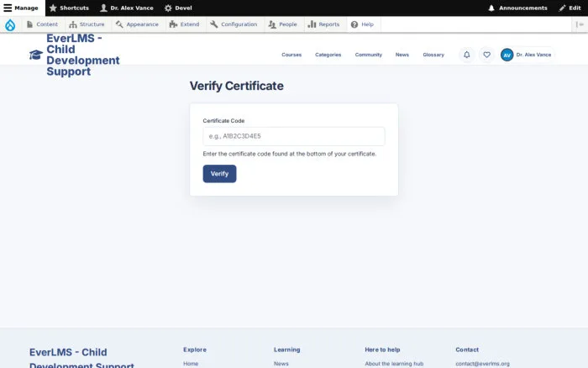Click About the learning hub footer link
Image resolution: width=588 pixels, height=368 pixels.
click(394, 364)
